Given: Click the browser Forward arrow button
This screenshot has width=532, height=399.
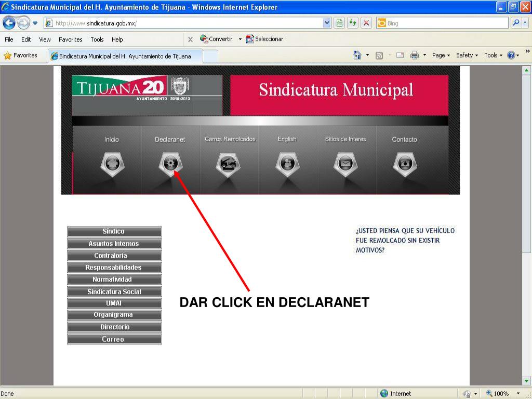Looking at the screenshot, I should (x=23, y=23).
